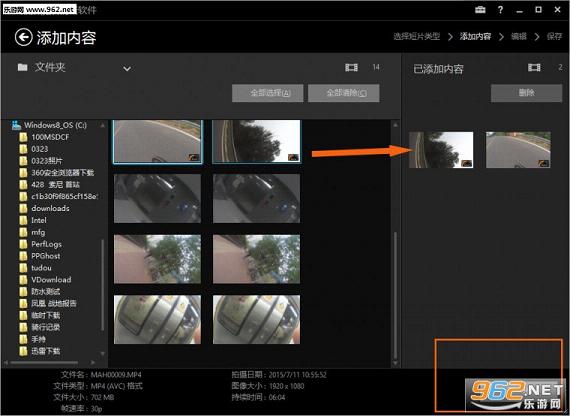Select the 骑行记录 folder
This screenshot has height=416, width=570.
pos(46,327)
